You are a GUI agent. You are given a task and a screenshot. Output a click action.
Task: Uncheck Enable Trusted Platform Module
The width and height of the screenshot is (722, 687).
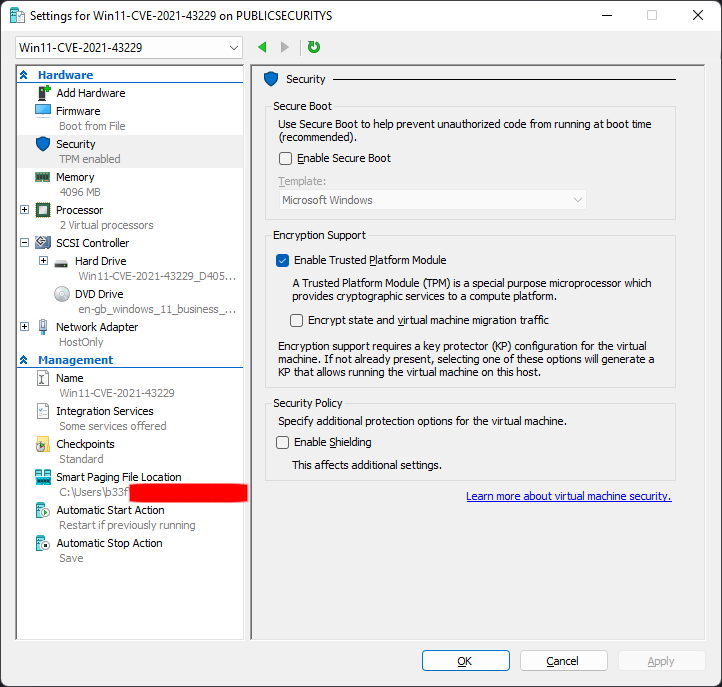[x=282, y=261]
